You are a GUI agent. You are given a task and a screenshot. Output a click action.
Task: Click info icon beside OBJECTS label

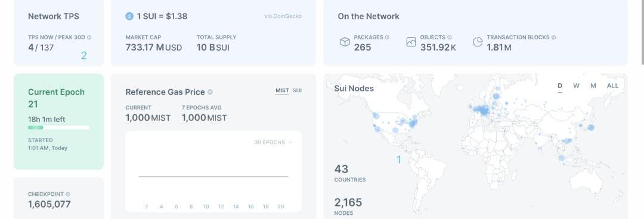[x=450, y=37]
